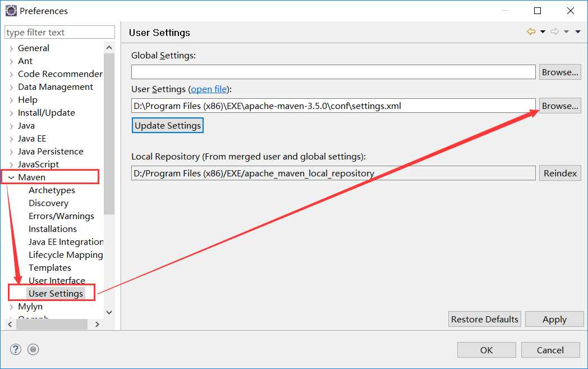Click Restore Defaults button
Viewport: 588px width, 369px height.
[485, 319]
